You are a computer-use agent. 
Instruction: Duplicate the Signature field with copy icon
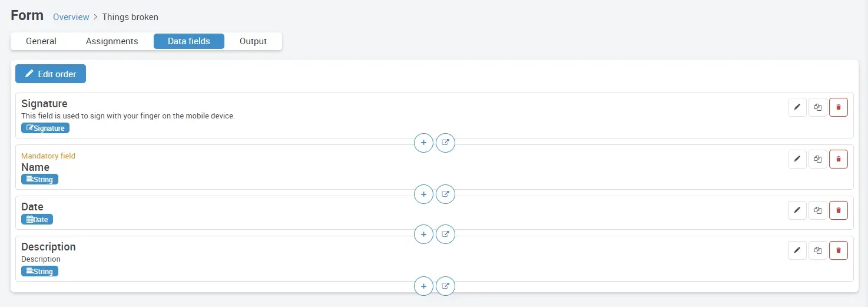click(x=817, y=107)
